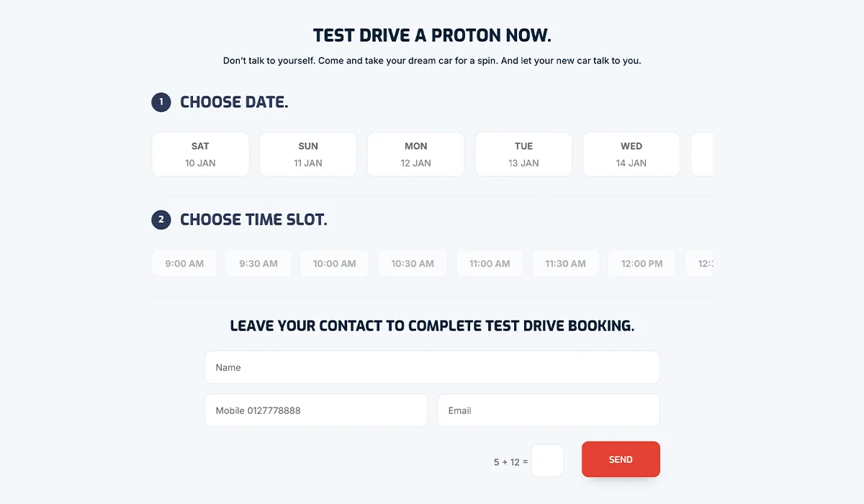Click the step 2 numbered circle icon
Image resolution: width=864 pixels, height=504 pixels.
pyautogui.click(x=161, y=220)
